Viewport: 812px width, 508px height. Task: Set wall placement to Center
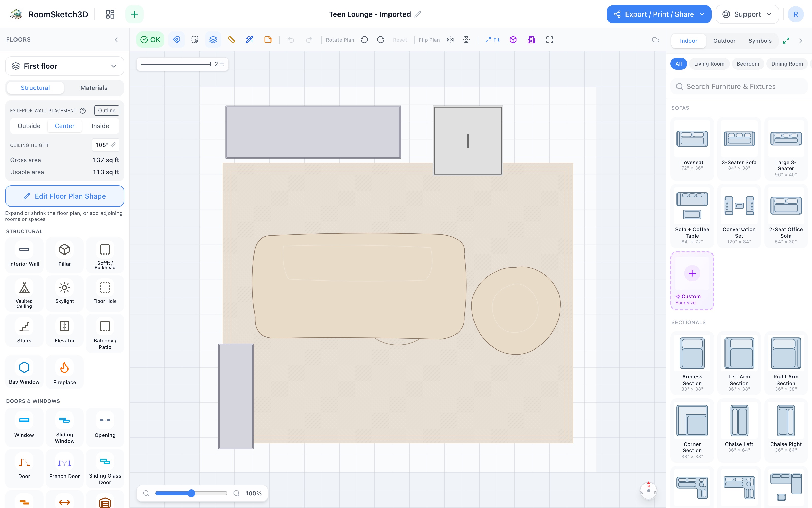click(x=65, y=126)
